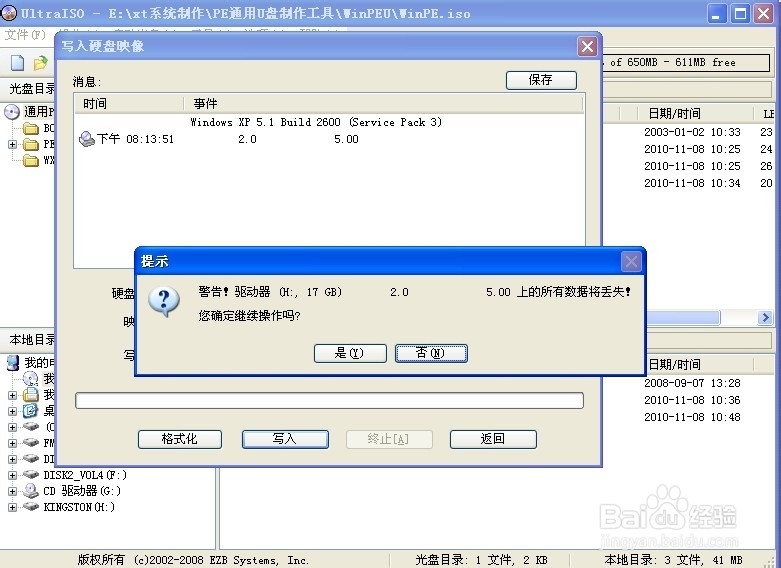The height and width of the screenshot is (568, 781).
Task: Decline the warning with 否(N)
Action: coord(431,353)
